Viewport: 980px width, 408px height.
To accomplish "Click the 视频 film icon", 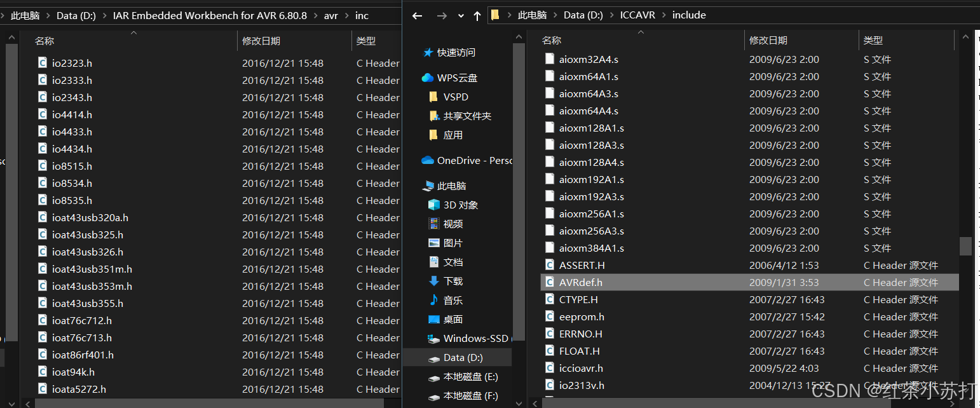I will point(434,224).
